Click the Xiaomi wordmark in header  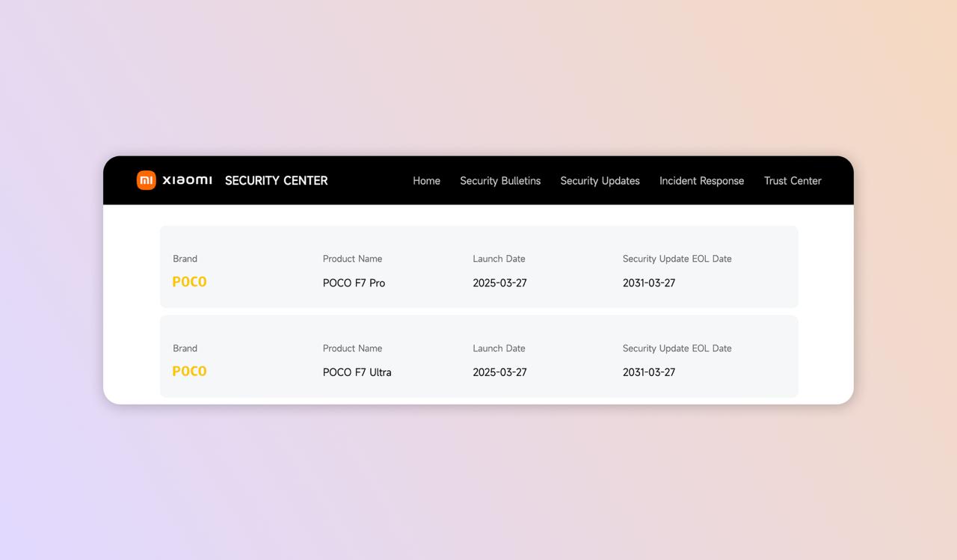click(x=187, y=180)
